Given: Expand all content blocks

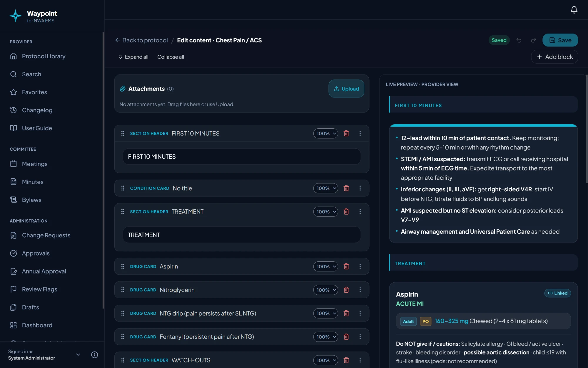Looking at the screenshot, I should [x=133, y=57].
